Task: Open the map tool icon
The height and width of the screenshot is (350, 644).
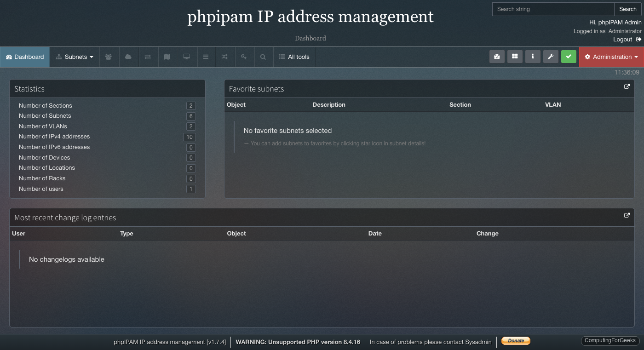Action: 167,57
